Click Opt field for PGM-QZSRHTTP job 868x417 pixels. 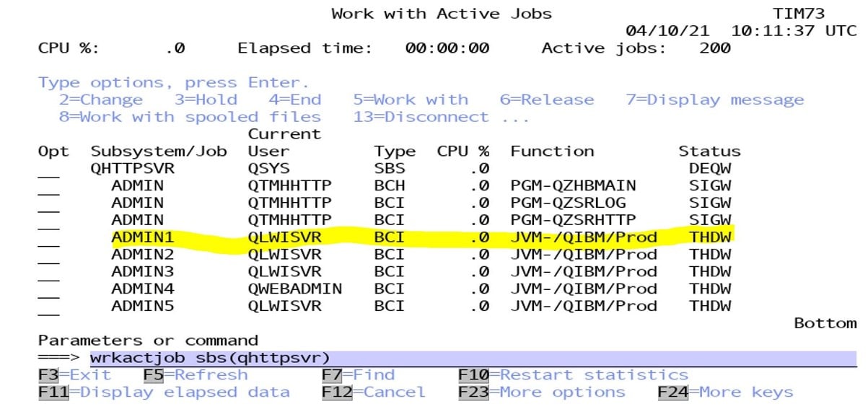coord(48,221)
